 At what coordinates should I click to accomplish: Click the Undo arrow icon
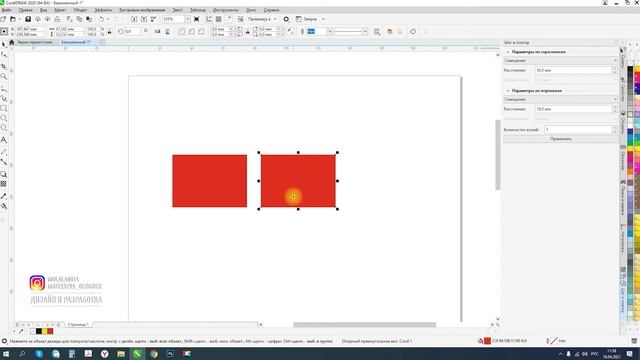(x=101, y=19)
